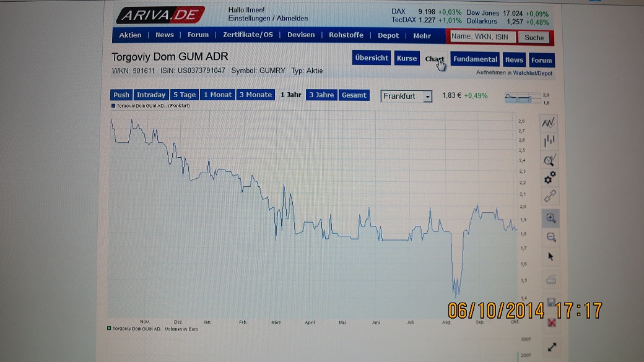
Task: Print the chart with printer icon
Action: (551, 280)
